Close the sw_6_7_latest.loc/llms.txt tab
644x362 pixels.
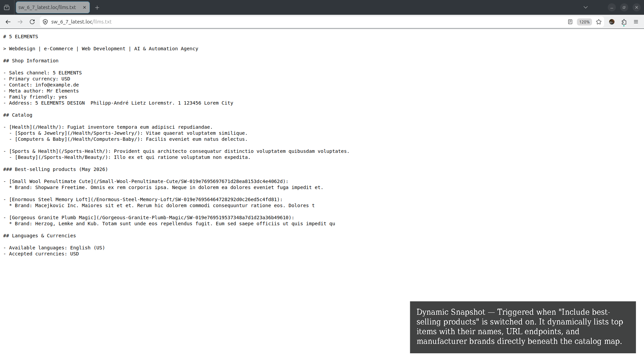pos(85,7)
